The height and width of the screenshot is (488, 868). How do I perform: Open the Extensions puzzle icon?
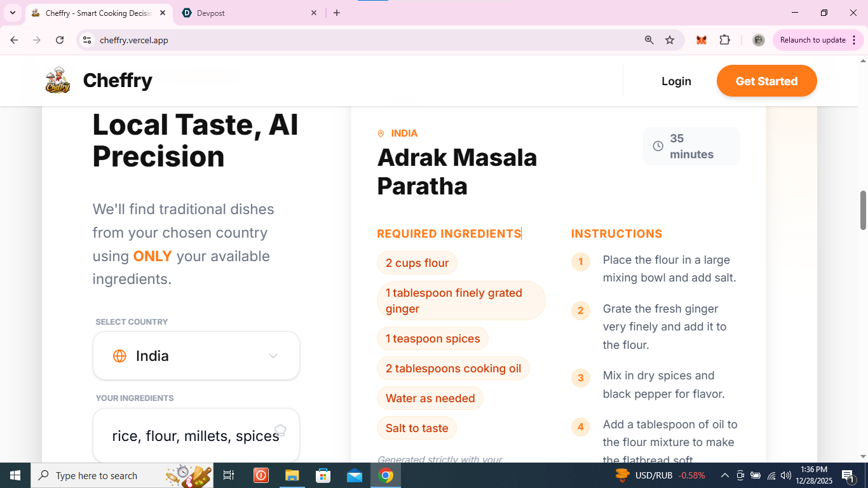[x=724, y=40]
